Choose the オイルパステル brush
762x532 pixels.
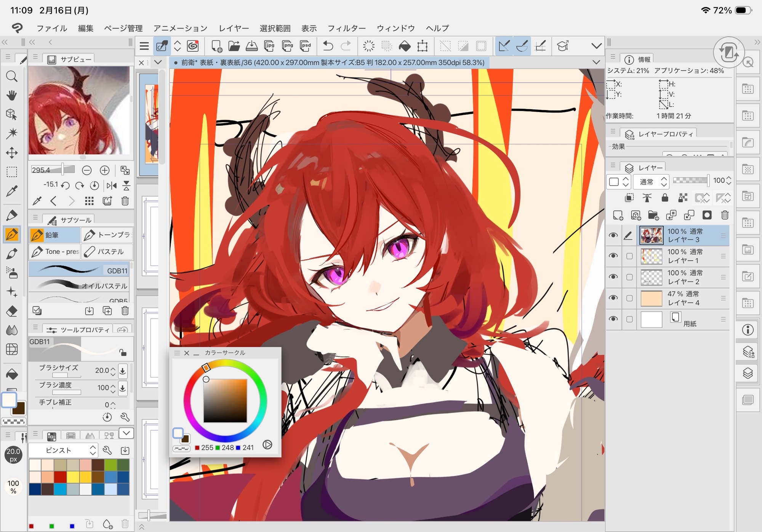[79, 285]
